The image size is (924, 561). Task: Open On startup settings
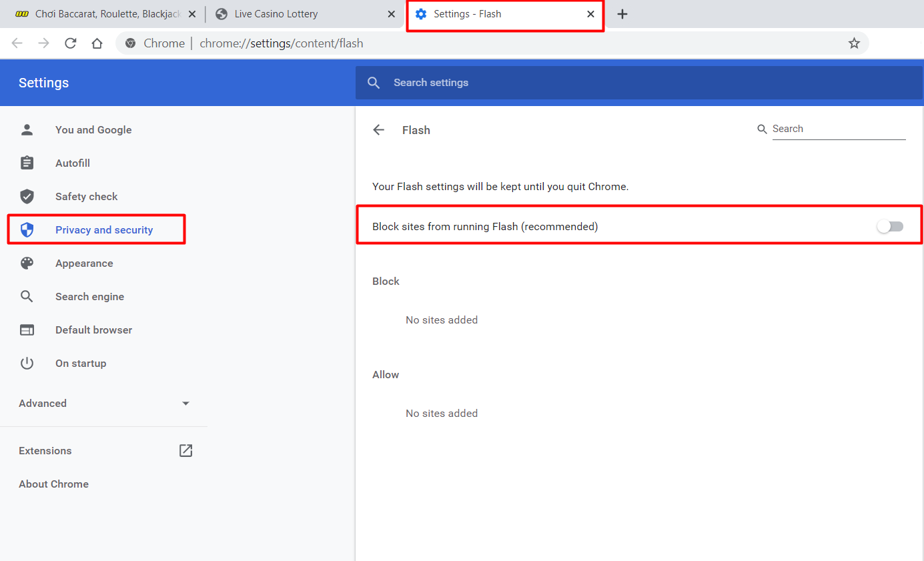(81, 364)
